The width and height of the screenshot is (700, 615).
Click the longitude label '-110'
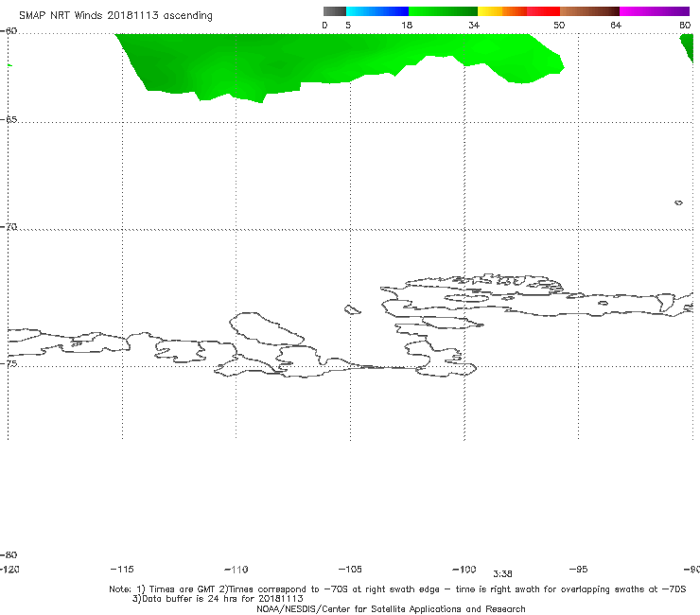pyautogui.click(x=236, y=570)
